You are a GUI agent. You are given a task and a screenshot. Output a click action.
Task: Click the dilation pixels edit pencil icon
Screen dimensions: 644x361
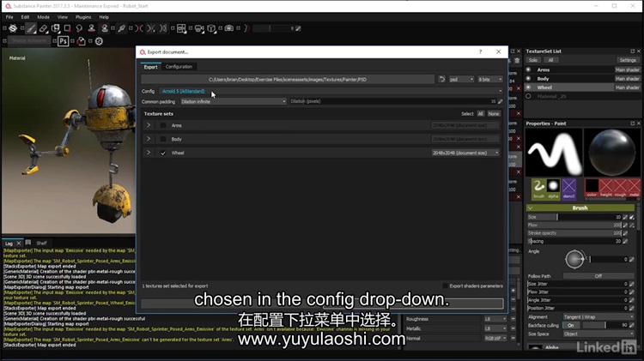[x=501, y=101]
